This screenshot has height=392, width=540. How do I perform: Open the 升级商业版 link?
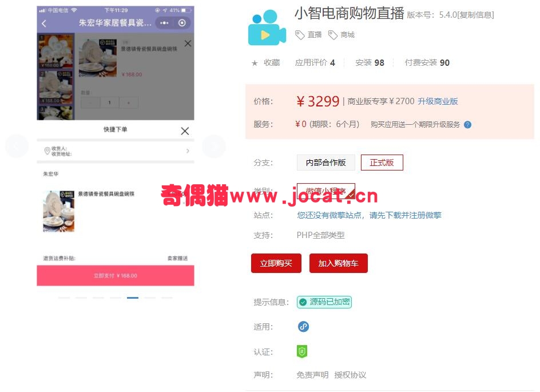[438, 101]
